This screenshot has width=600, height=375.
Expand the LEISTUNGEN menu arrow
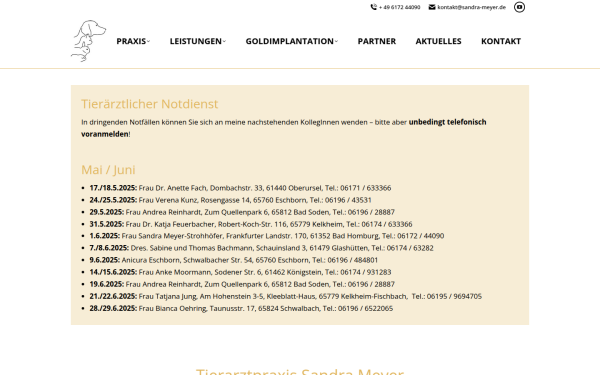(x=225, y=41)
